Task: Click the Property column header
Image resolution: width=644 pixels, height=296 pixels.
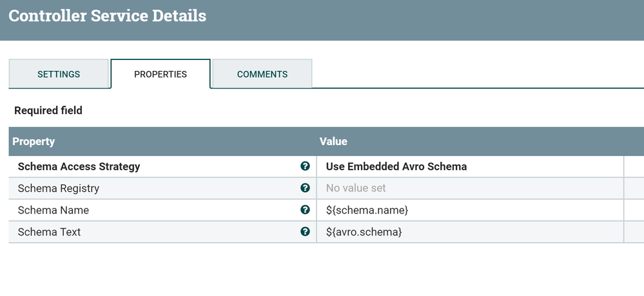Action: click(x=34, y=141)
